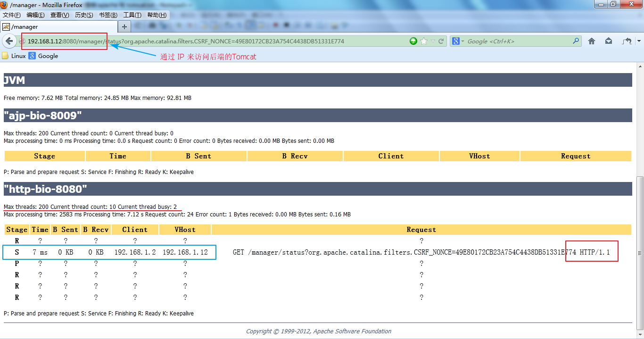Click B Sent 0 KB in S row

pyautogui.click(x=66, y=252)
